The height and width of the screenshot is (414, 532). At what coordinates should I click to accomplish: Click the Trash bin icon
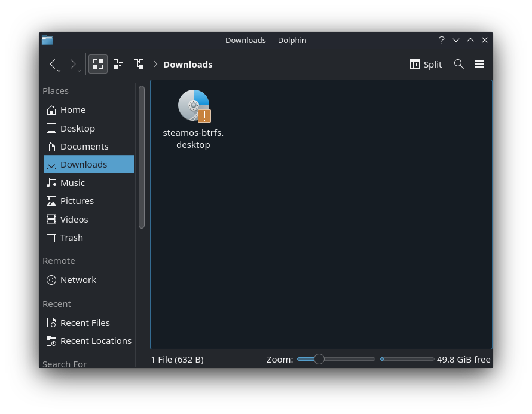coord(51,237)
